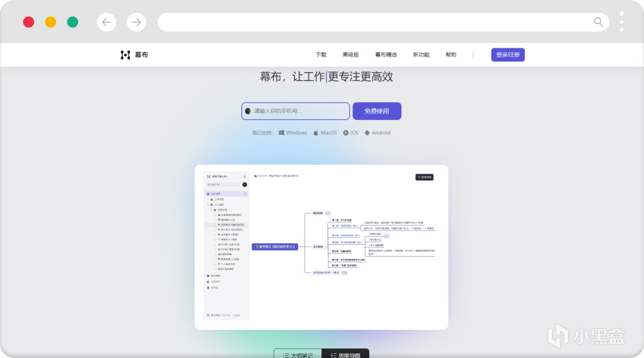Click the 正文拆解 mind map node

(318, 247)
